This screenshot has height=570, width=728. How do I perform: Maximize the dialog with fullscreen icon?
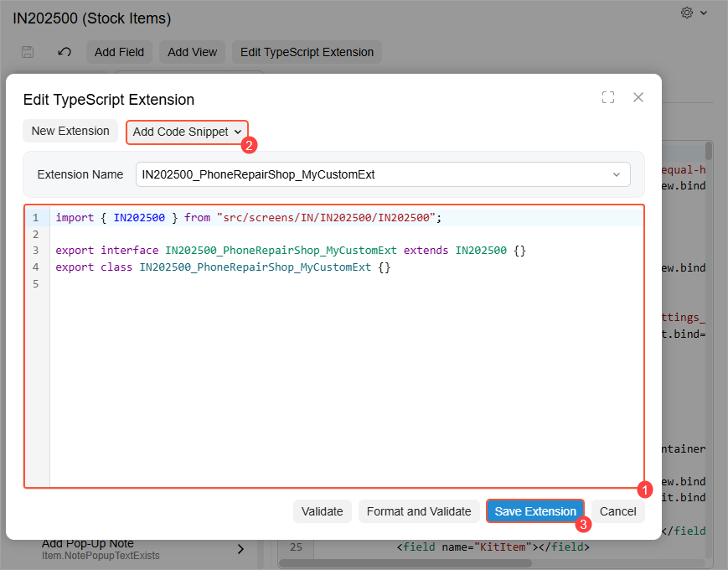coord(608,97)
